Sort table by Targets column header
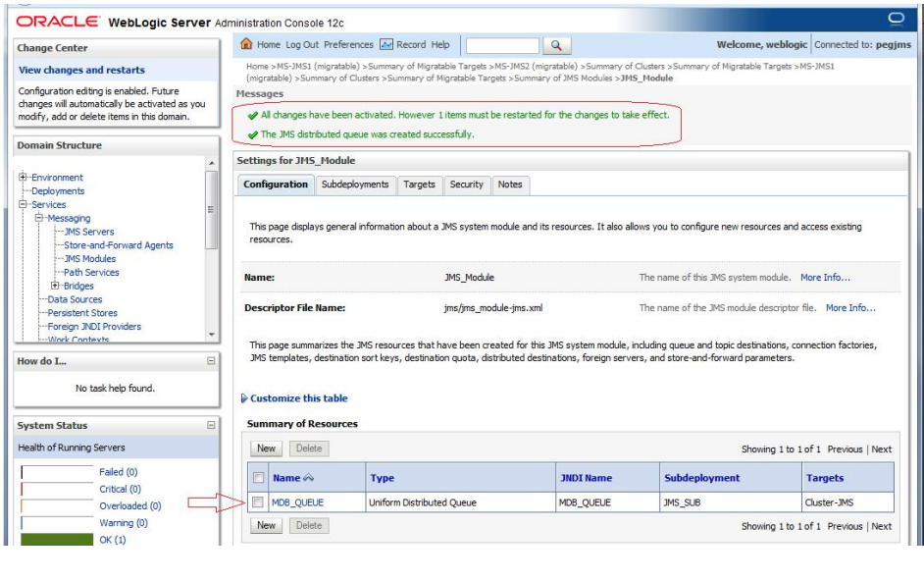This screenshot has width=924, height=581. 824,478
